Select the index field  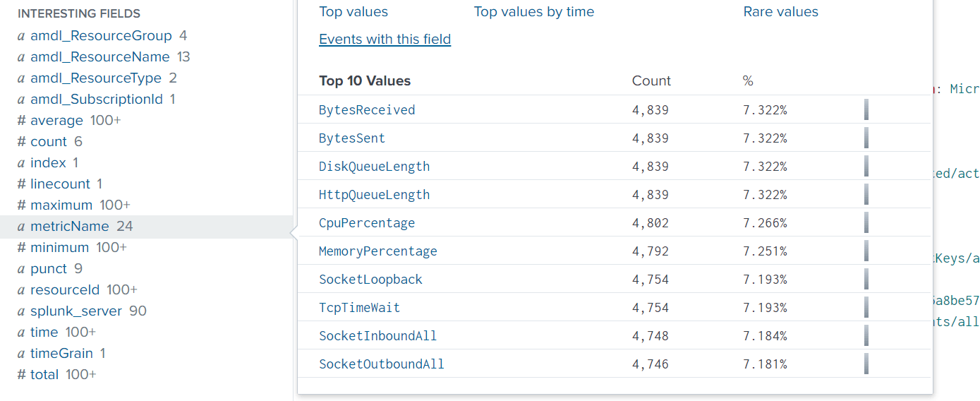48,163
